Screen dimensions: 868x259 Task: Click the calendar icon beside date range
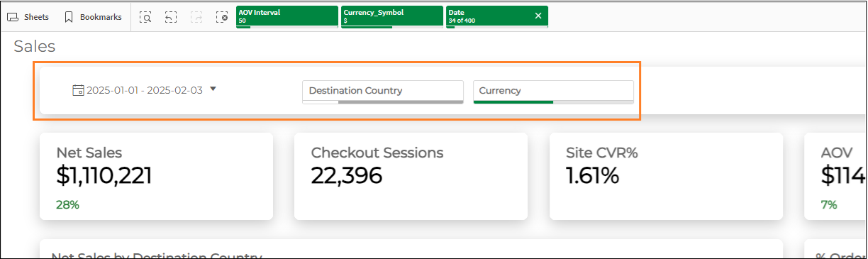[x=78, y=90]
